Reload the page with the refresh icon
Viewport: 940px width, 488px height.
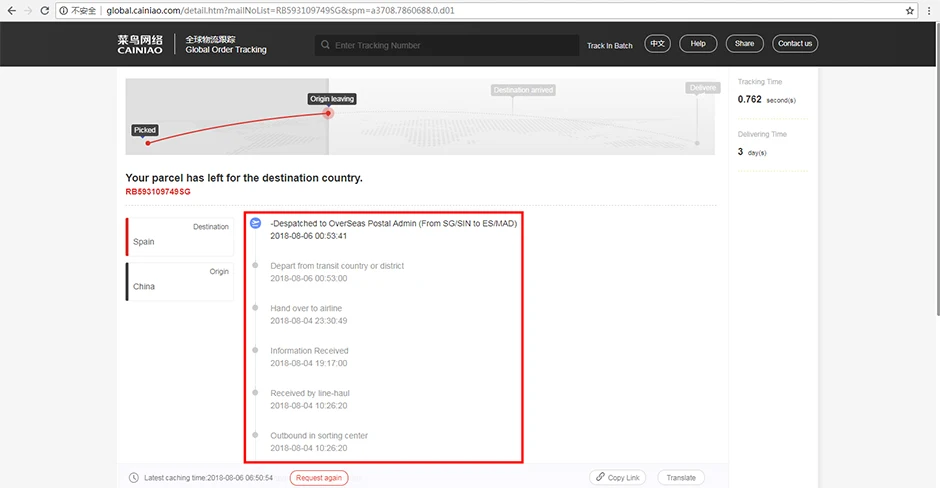pyautogui.click(x=44, y=10)
